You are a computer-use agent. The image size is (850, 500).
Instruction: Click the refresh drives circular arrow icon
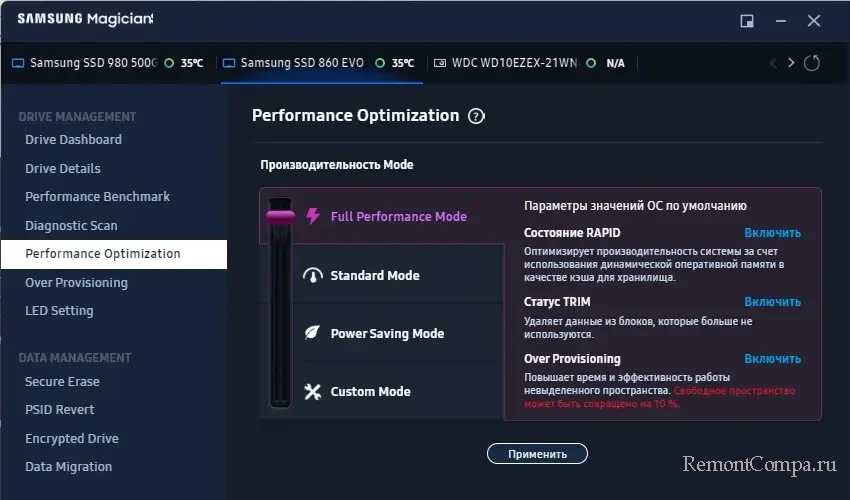click(812, 63)
